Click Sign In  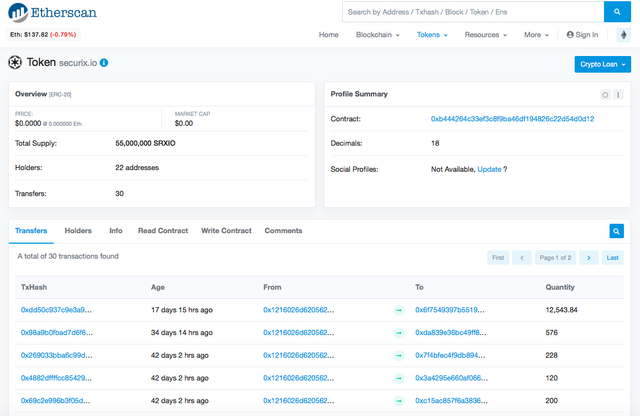click(582, 35)
